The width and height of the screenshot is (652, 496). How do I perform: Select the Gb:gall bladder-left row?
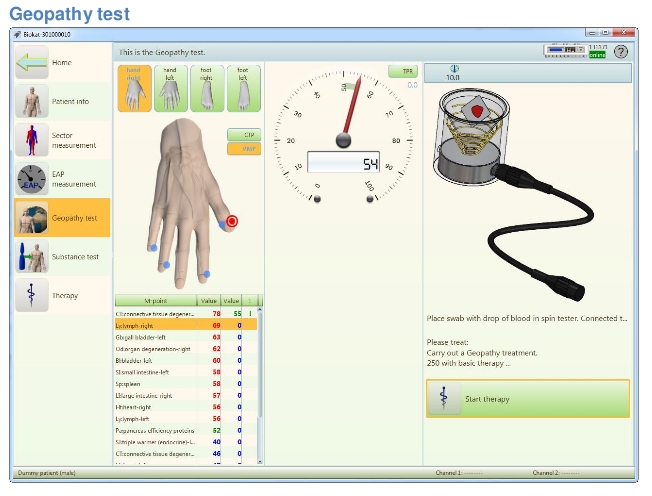[155, 337]
